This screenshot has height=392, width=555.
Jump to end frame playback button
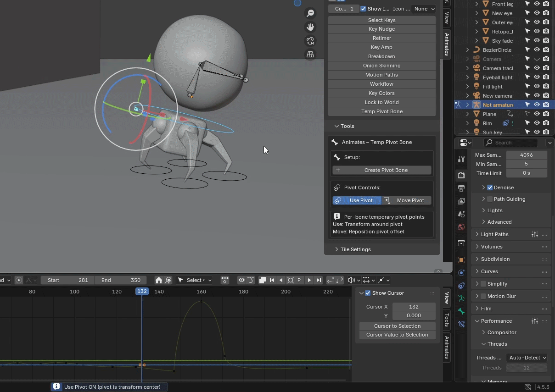pyautogui.click(x=319, y=280)
